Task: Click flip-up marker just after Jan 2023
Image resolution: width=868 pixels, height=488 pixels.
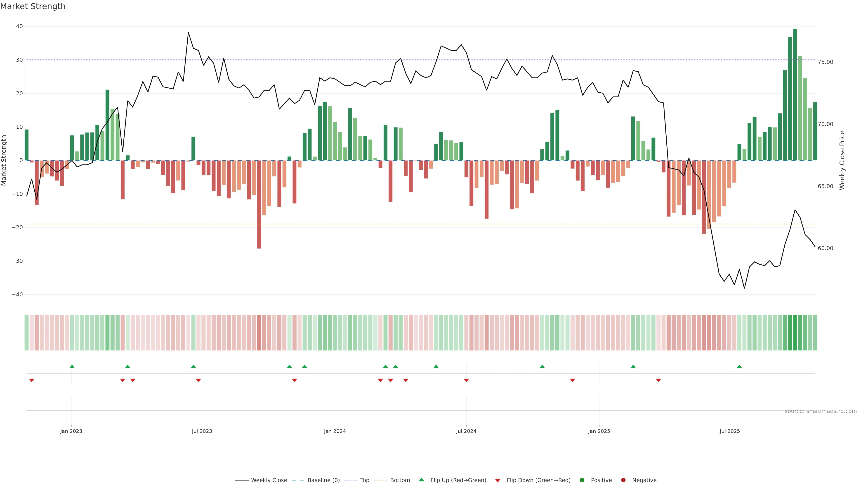Action: (72, 366)
